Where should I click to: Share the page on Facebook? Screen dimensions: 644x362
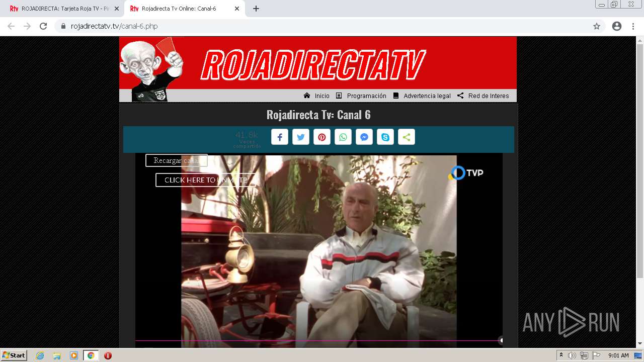click(x=280, y=137)
